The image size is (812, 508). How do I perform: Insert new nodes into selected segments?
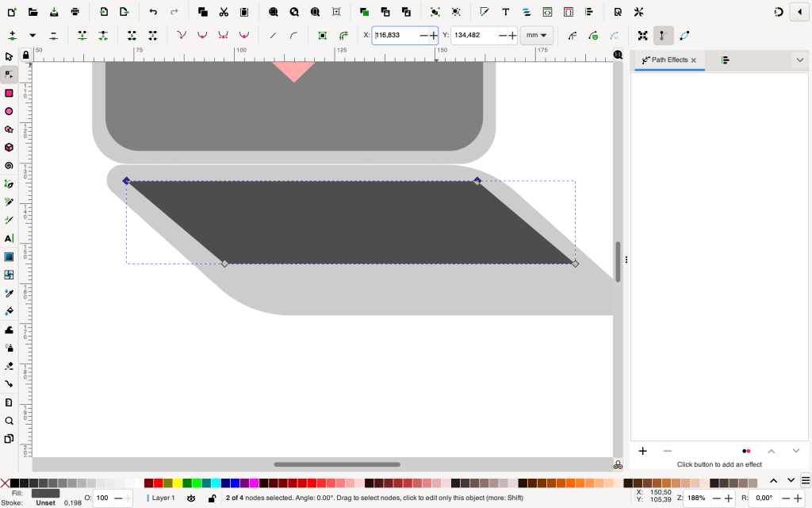(x=13, y=35)
